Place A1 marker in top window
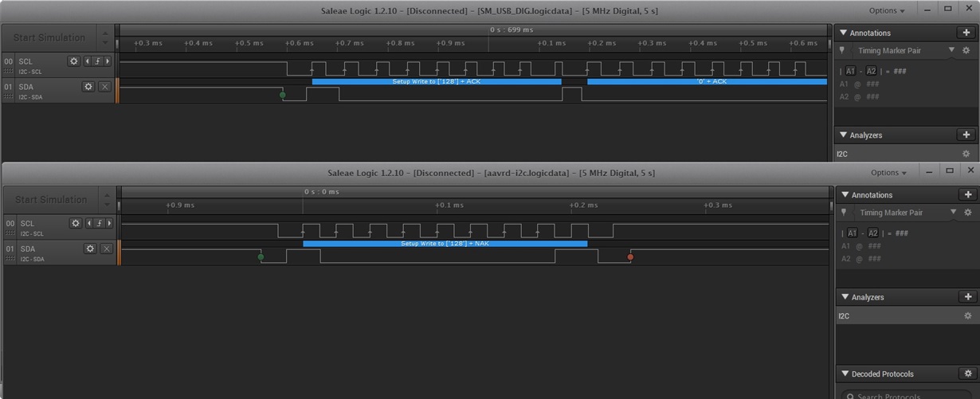The height and width of the screenshot is (399, 980). (x=850, y=71)
